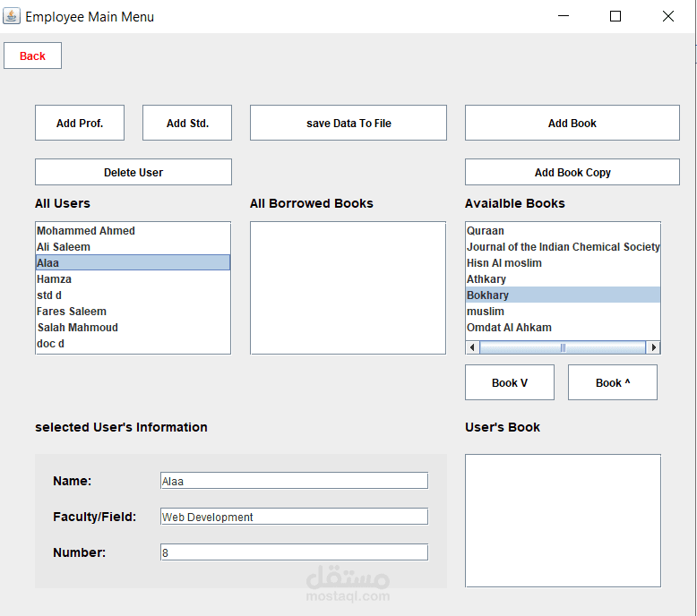Move book up with Book ^
The width and height of the screenshot is (697, 616).
click(x=612, y=382)
